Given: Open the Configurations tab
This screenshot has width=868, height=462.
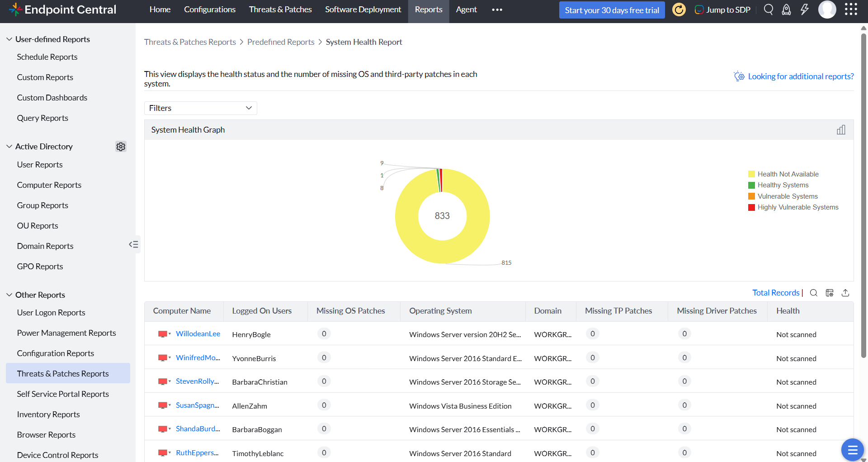Looking at the screenshot, I should (x=210, y=10).
